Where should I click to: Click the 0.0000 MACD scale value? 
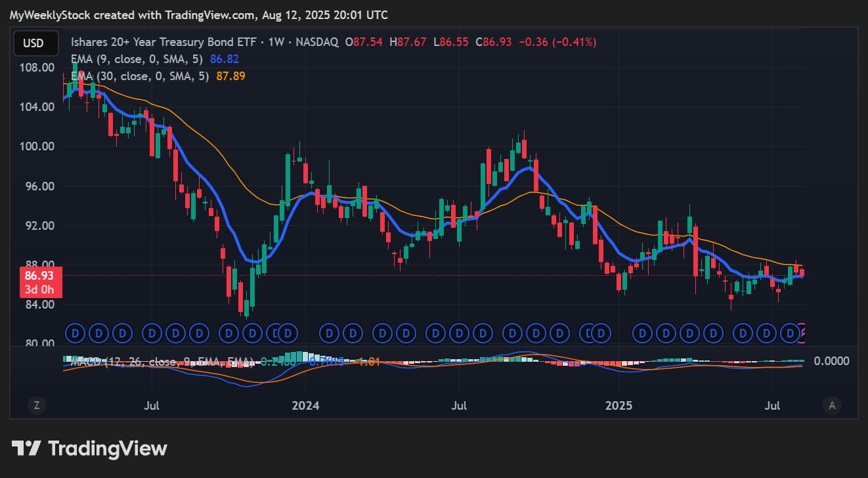(x=832, y=360)
